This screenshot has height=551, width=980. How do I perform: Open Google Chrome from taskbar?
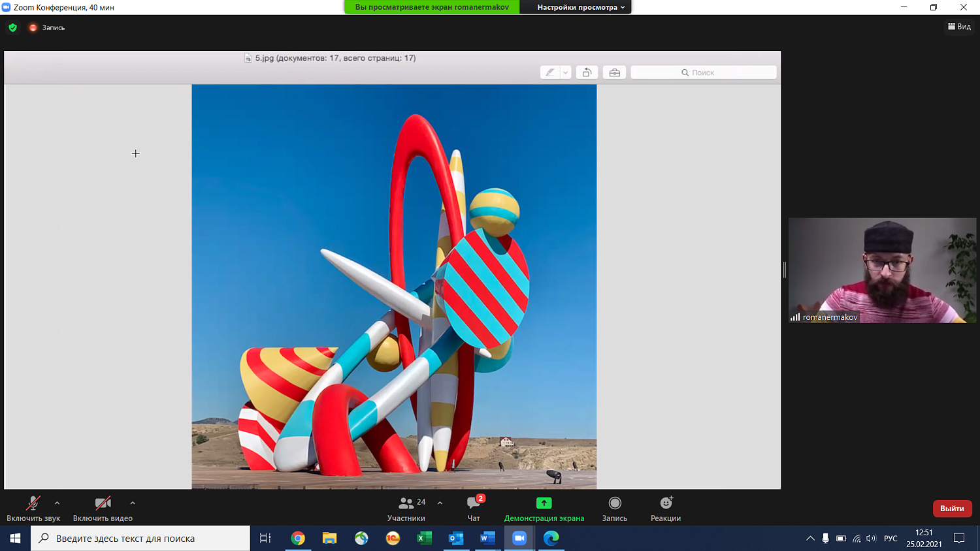click(298, 538)
